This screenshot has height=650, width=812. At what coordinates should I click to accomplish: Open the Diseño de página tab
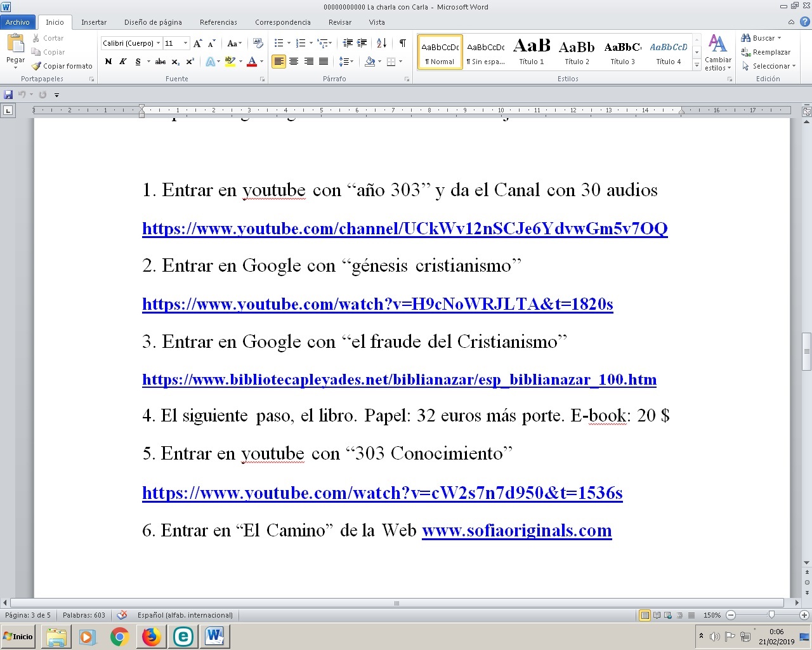pyautogui.click(x=153, y=22)
